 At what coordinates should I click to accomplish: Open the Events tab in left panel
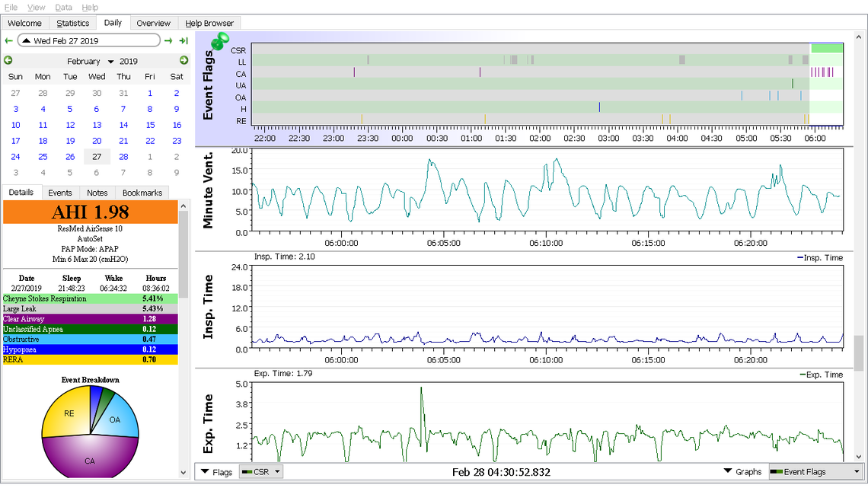click(x=60, y=193)
